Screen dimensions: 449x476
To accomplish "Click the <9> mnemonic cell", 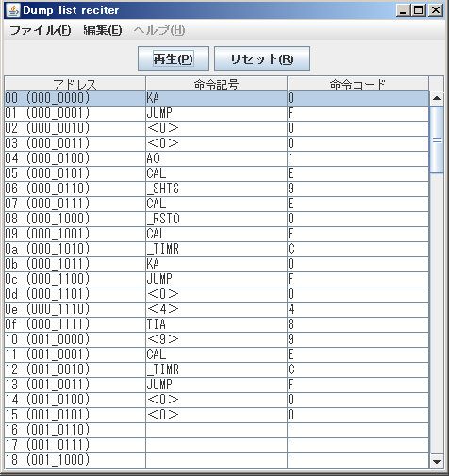I will (216, 339).
